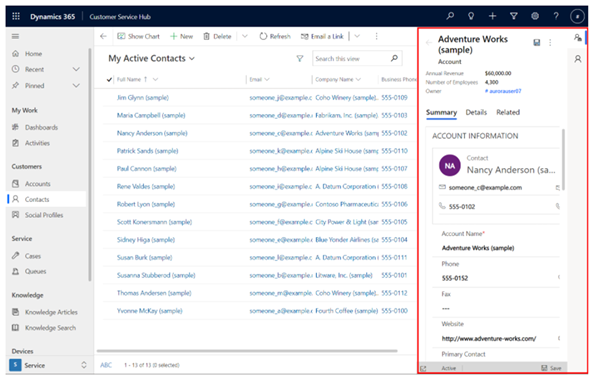
Task: Open the Full Name column dropdown
Action: pyautogui.click(x=155, y=79)
